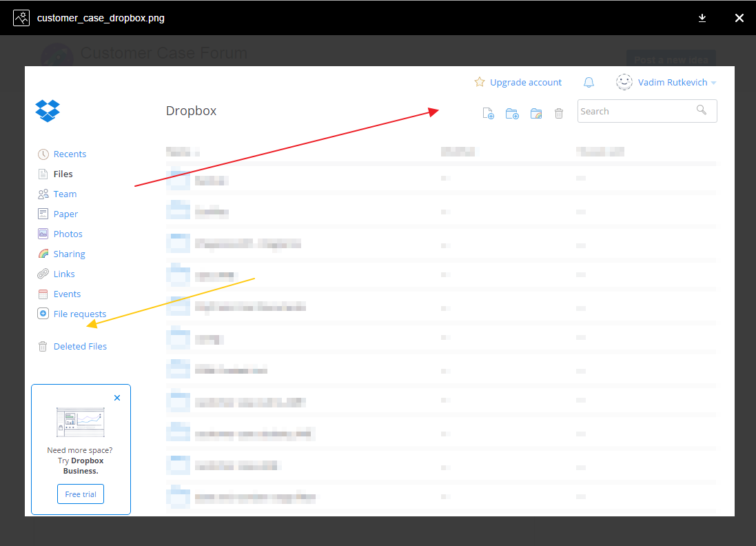Viewport: 756px width, 546px height.
Task: Open Recents in the sidebar
Action: tap(70, 154)
